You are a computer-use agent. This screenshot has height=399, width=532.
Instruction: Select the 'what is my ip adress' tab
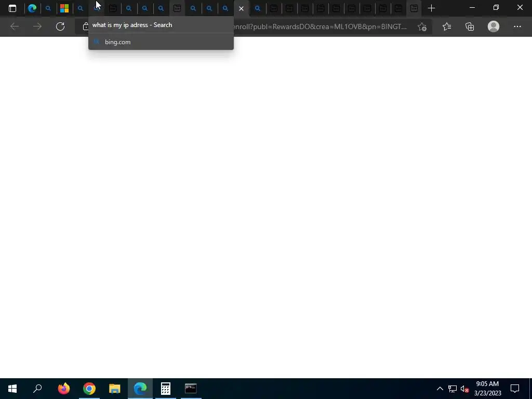click(97, 8)
